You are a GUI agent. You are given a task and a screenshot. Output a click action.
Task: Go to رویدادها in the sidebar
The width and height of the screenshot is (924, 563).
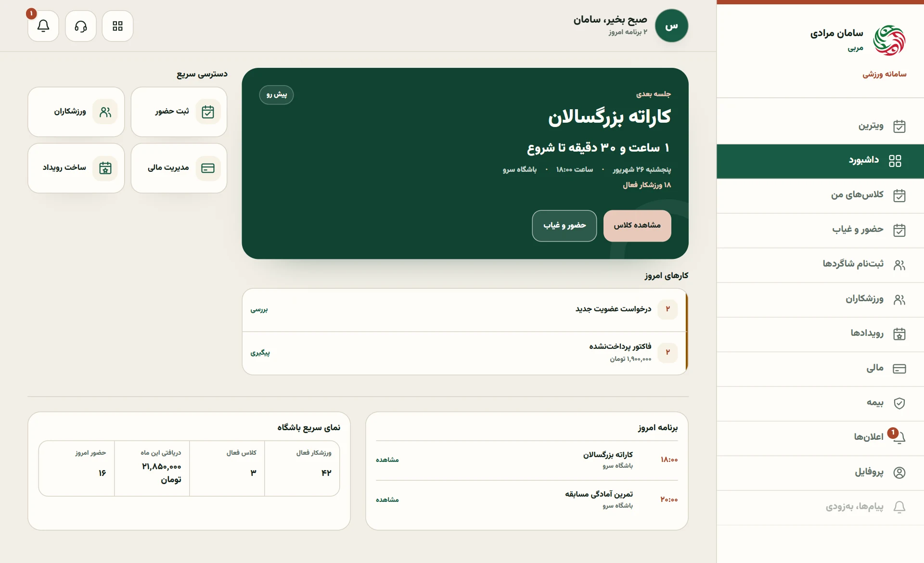click(820, 334)
